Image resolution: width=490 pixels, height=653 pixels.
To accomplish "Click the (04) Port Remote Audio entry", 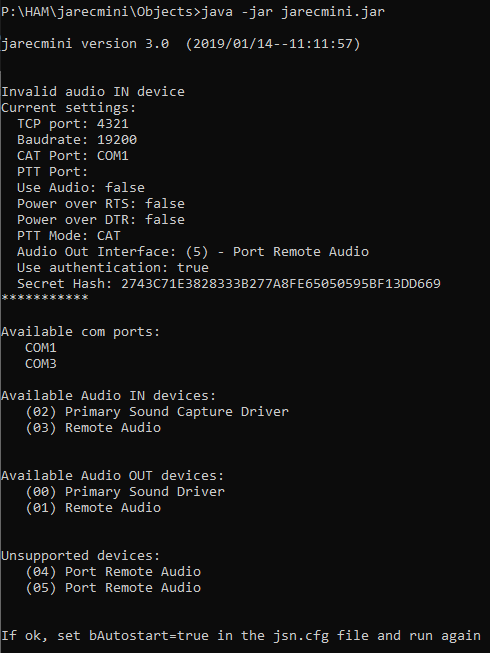I will (x=113, y=571).
